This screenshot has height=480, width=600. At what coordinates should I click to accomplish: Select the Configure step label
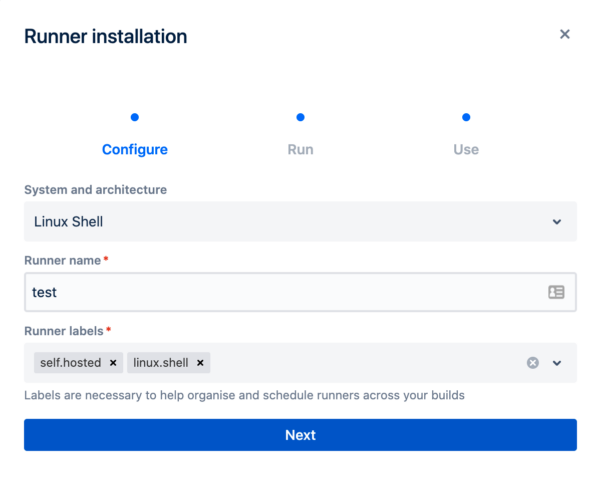[x=135, y=150]
